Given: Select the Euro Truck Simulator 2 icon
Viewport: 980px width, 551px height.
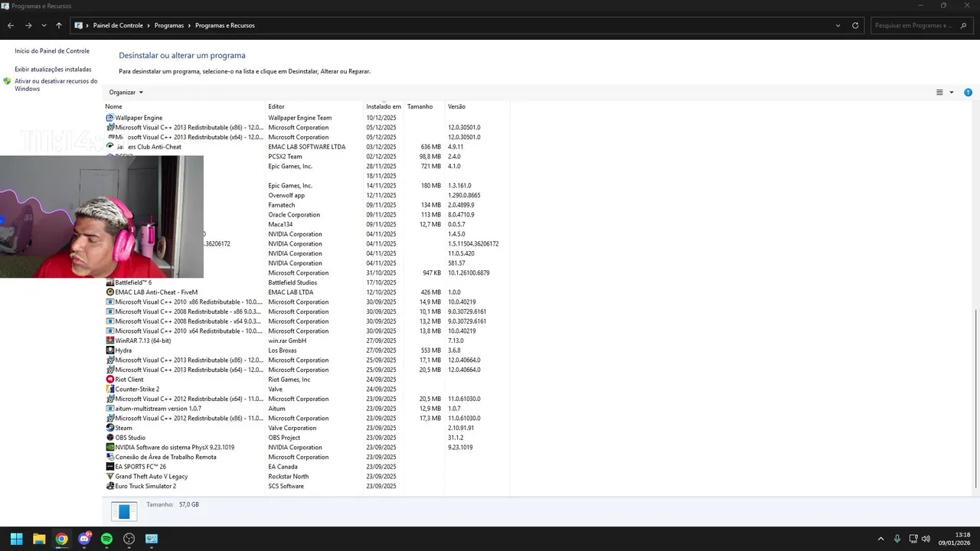Looking at the screenshot, I should click(x=109, y=486).
